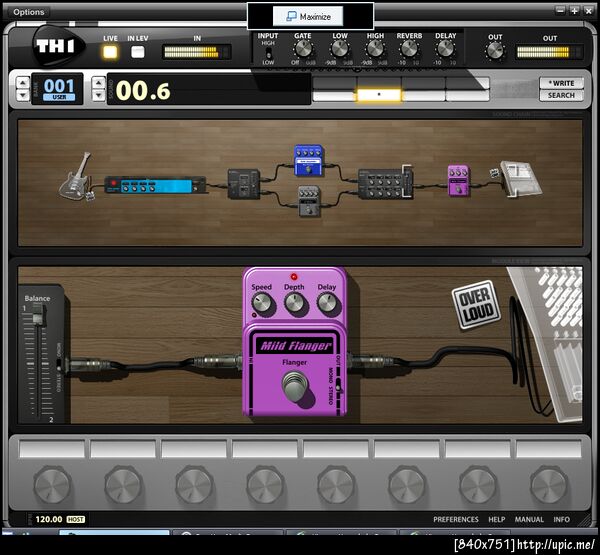
Task: Select the splitter module in chain
Action: (x=244, y=184)
